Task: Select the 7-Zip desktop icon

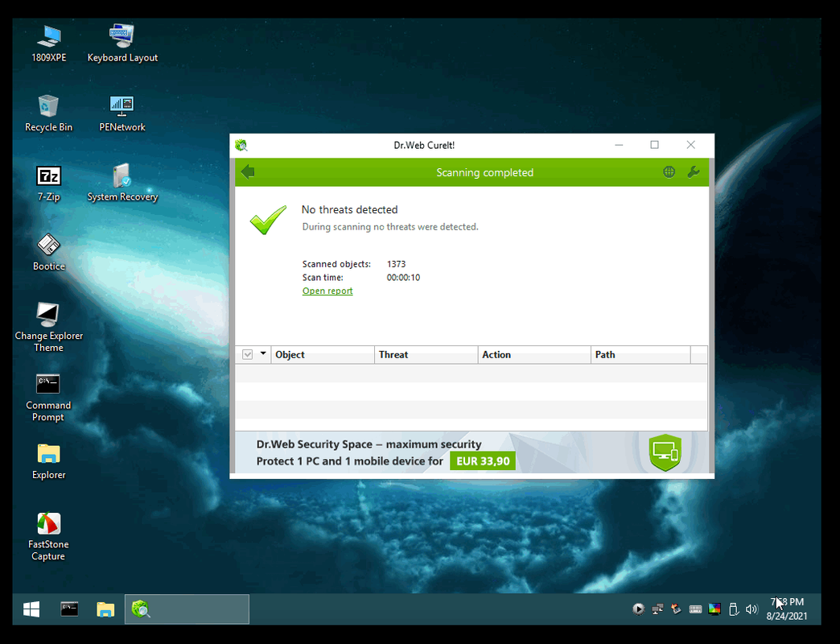Action: coord(49,184)
